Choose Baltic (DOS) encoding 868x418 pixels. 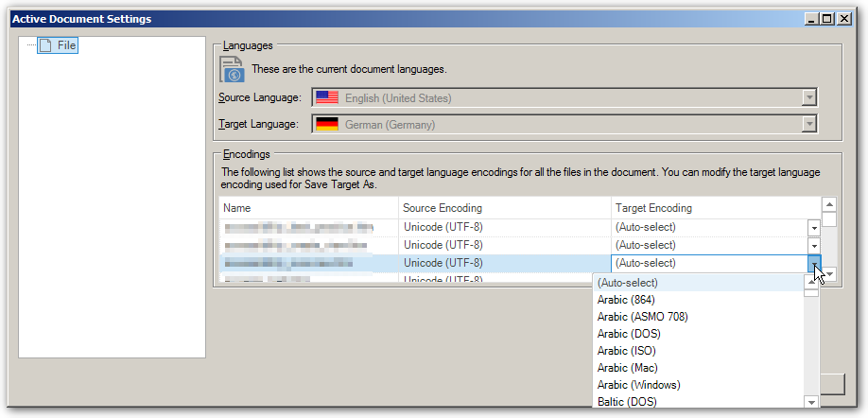[x=699, y=401]
